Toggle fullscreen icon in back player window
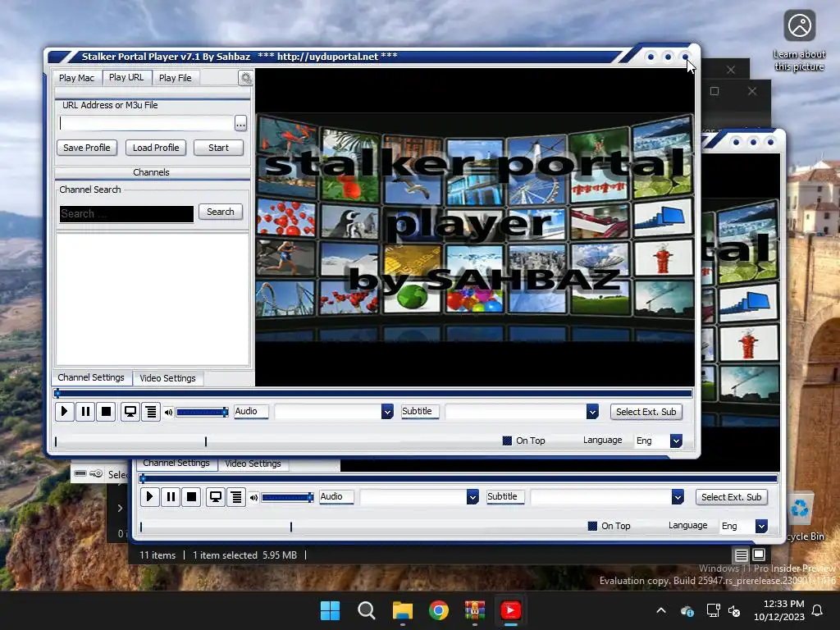Image resolution: width=840 pixels, height=630 pixels. click(216, 496)
